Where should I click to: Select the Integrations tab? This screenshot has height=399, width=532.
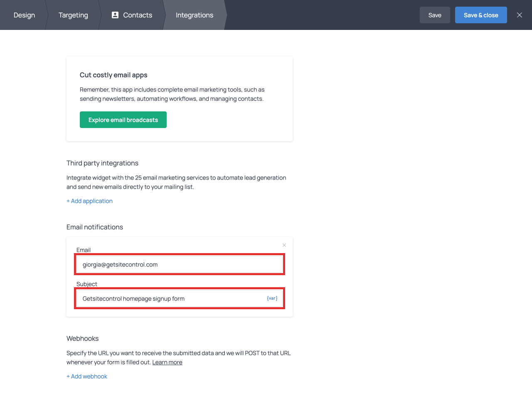point(194,15)
